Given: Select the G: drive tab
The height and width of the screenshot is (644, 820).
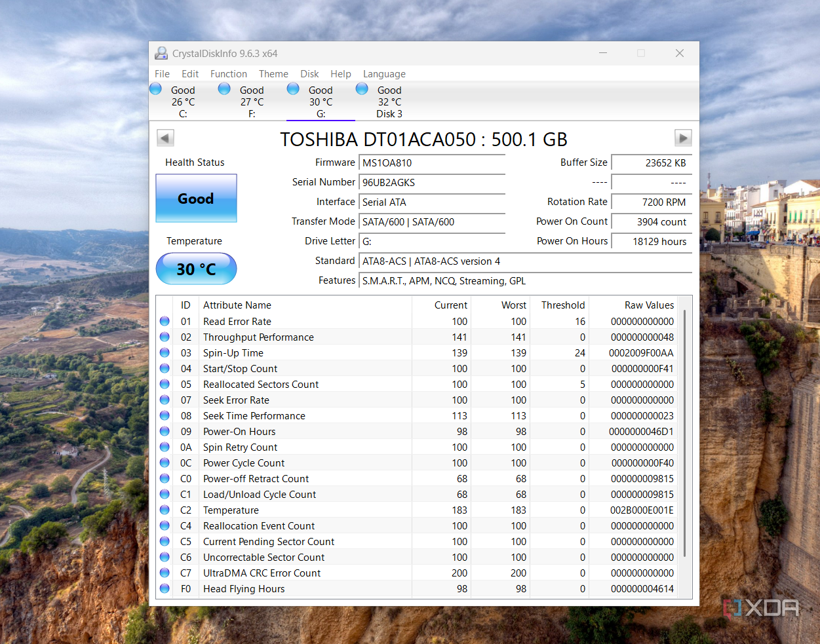Looking at the screenshot, I should [x=321, y=102].
